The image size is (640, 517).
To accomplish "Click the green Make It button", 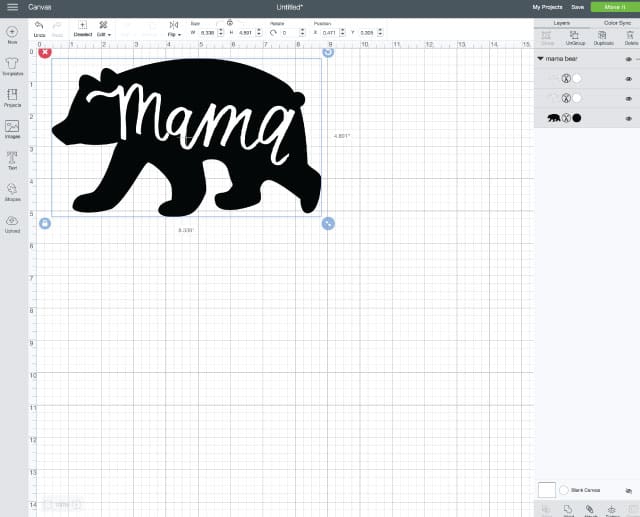I will tap(615, 7).
